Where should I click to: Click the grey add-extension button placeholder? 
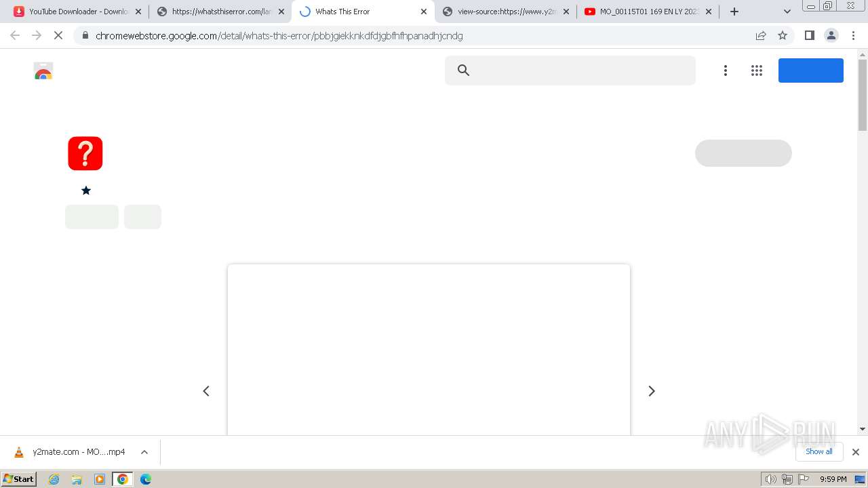pyautogui.click(x=743, y=153)
